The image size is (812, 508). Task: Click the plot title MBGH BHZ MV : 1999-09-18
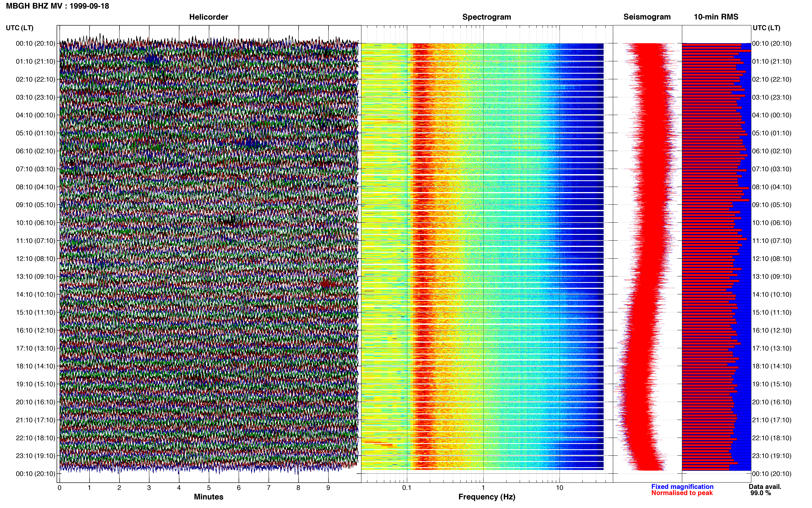pyautogui.click(x=57, y=6)
